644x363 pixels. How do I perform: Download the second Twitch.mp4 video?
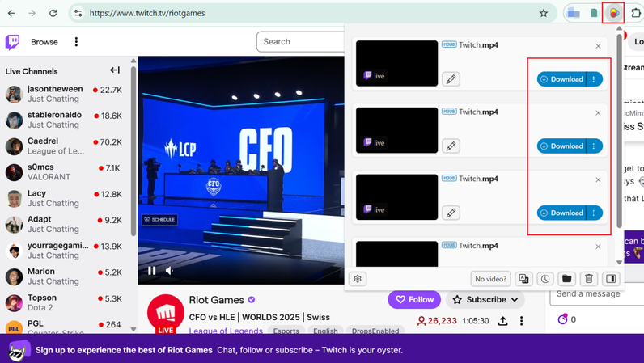click(561, 146)
